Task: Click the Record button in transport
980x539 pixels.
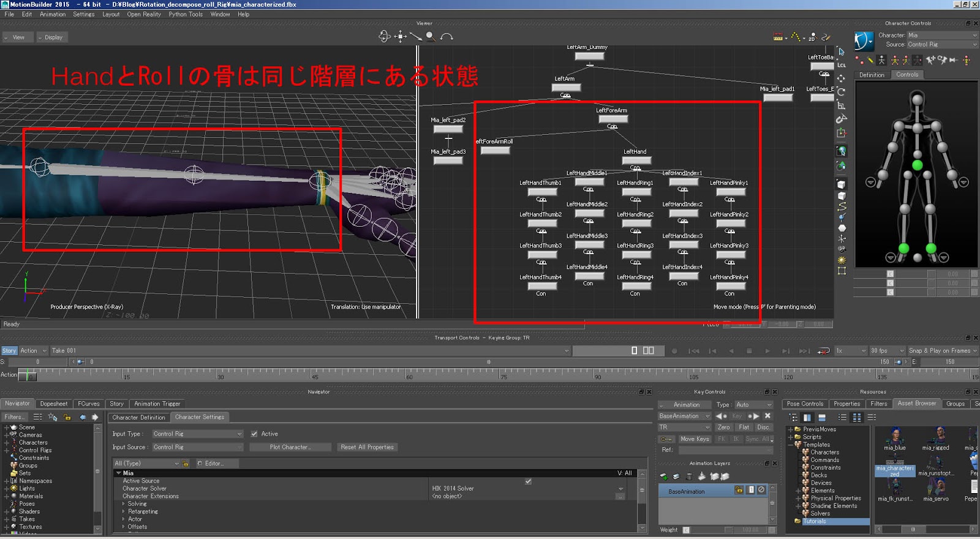Action: [x=674, y=351]
